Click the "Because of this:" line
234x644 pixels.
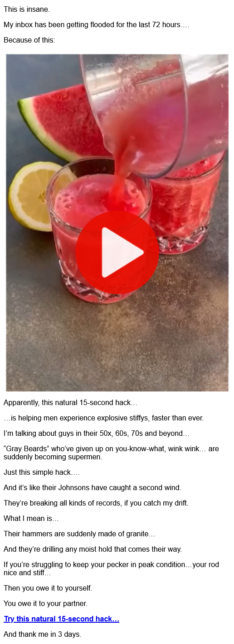[29, 40]
